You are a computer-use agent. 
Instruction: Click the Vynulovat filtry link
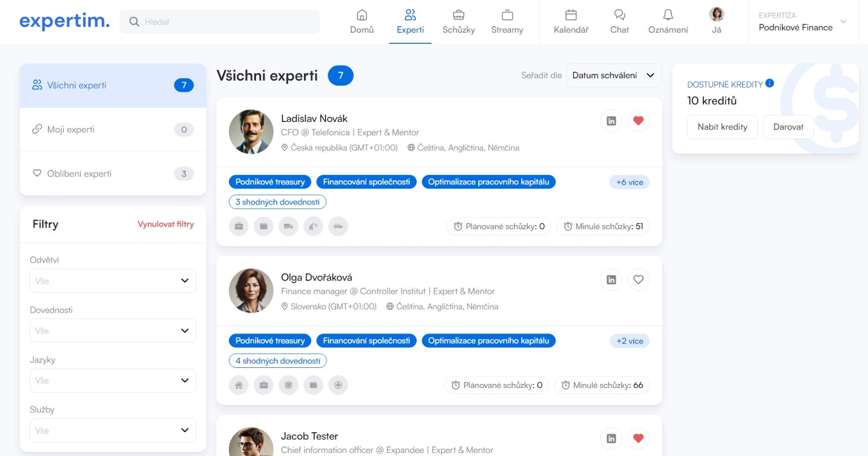[x=165, y=224]
